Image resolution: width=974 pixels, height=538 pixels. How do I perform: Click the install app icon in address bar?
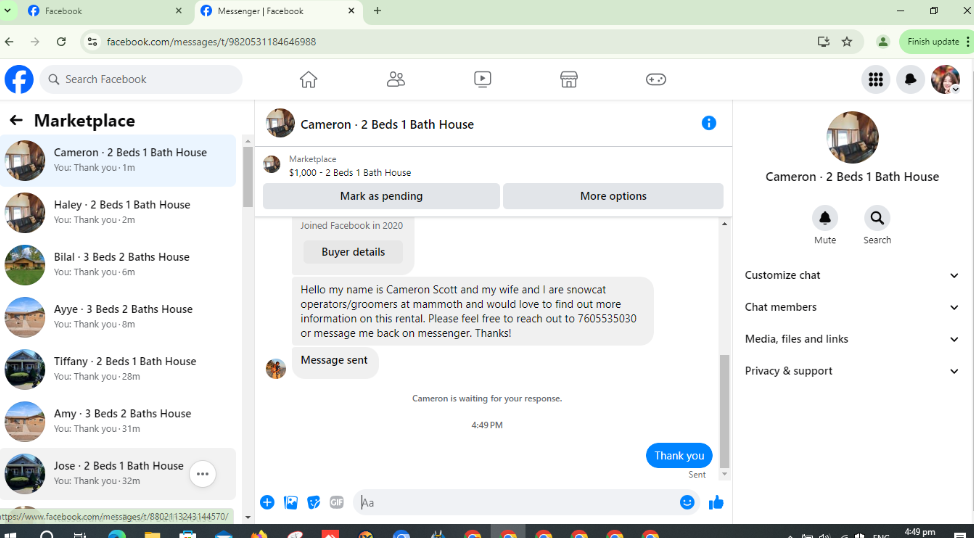tap(824, 42)
